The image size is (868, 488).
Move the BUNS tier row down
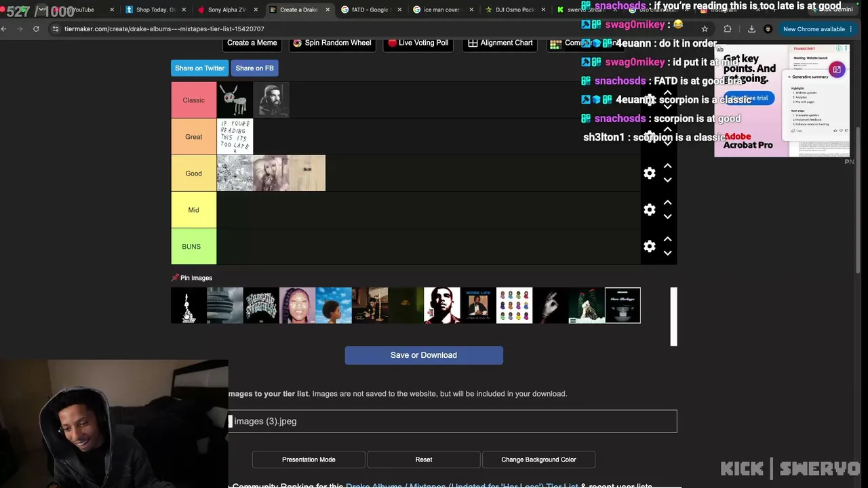pos(668,253)
